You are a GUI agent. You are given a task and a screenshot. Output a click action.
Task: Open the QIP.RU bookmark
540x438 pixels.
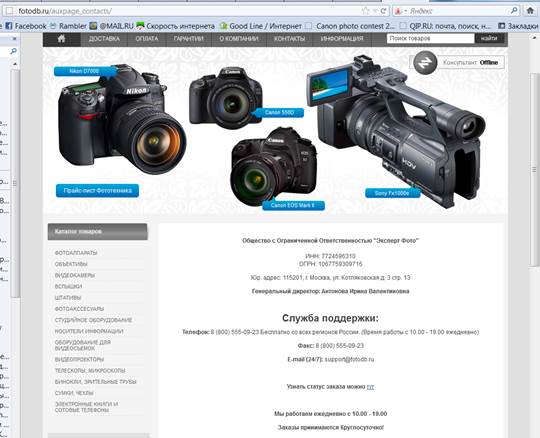click(445, 26)
